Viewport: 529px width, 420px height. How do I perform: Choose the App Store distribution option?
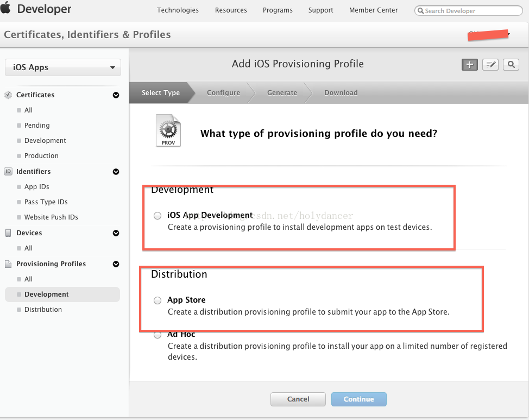158,300
